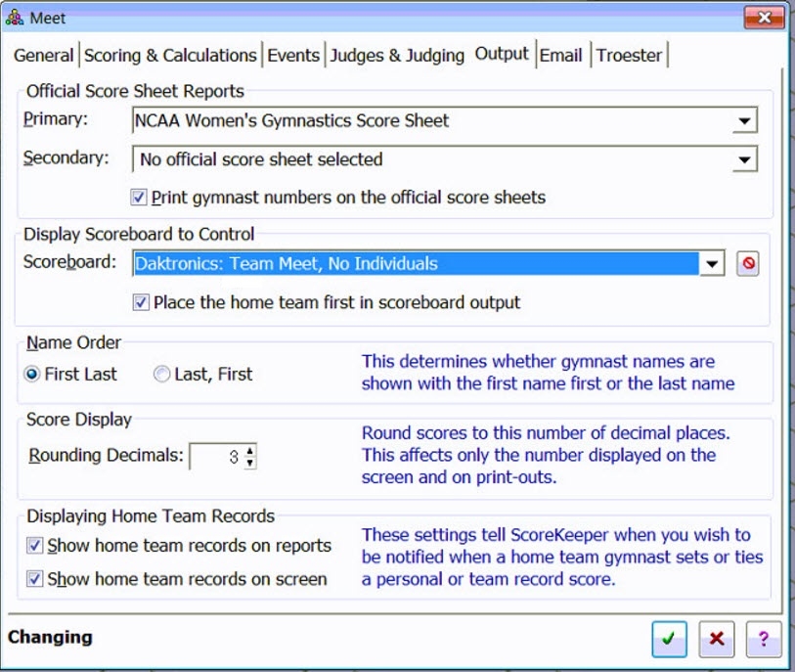This screenshot has width=795, height=672.
Task: Close the Meet dialog window
Action: pos(764,17)
